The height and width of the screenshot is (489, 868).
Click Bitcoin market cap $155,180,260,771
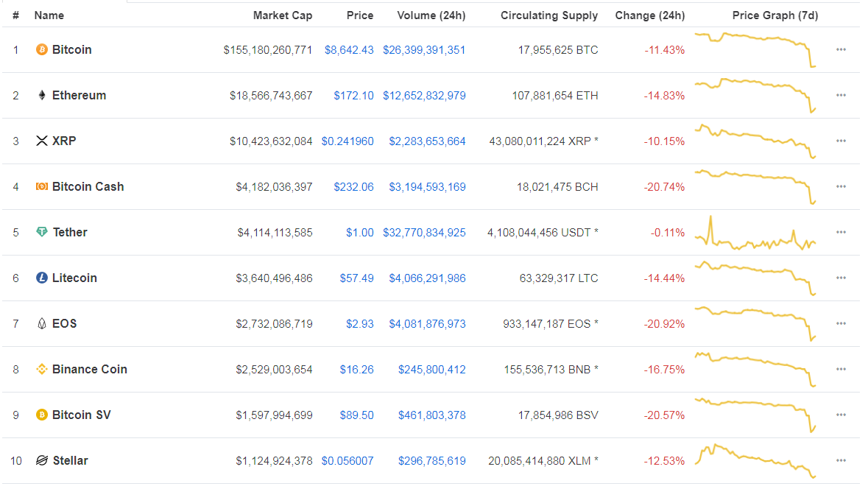pyautogui.click(x=267, y=50)
